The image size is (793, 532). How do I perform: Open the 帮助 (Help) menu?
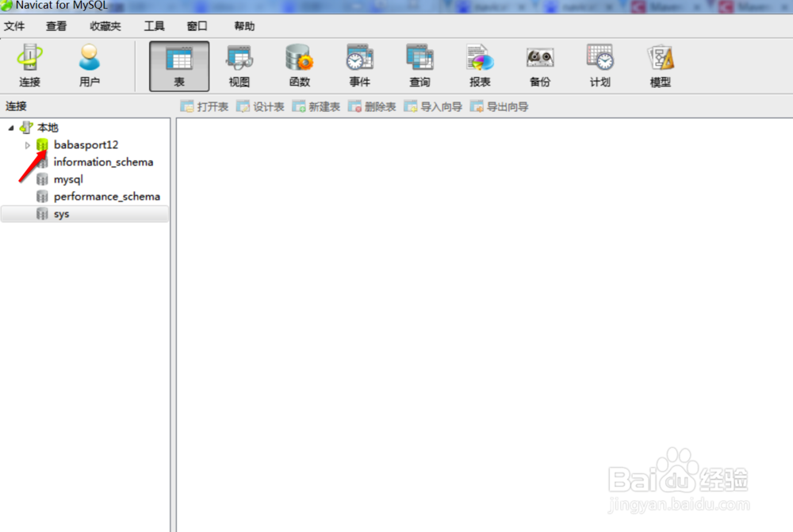tap(244, 26)
